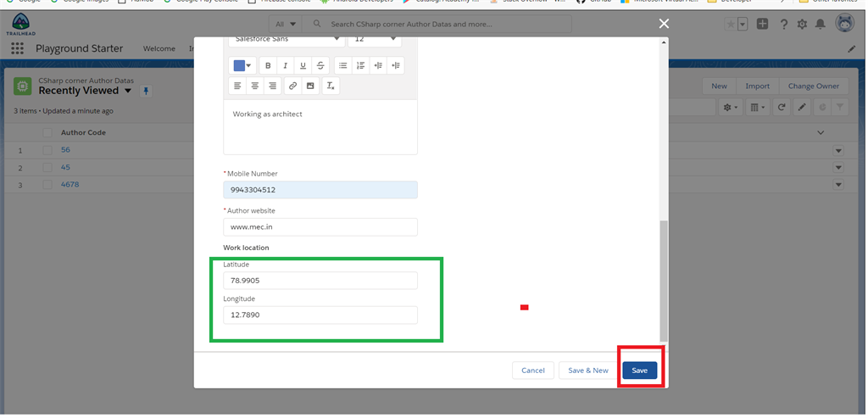Open row actions for record 56

coord(838,150)
